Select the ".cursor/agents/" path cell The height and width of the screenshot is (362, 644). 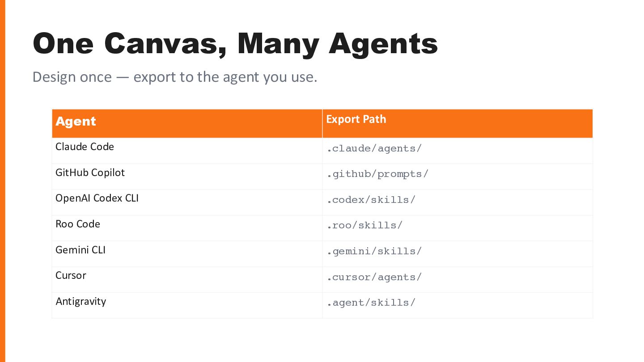[374, 277]
